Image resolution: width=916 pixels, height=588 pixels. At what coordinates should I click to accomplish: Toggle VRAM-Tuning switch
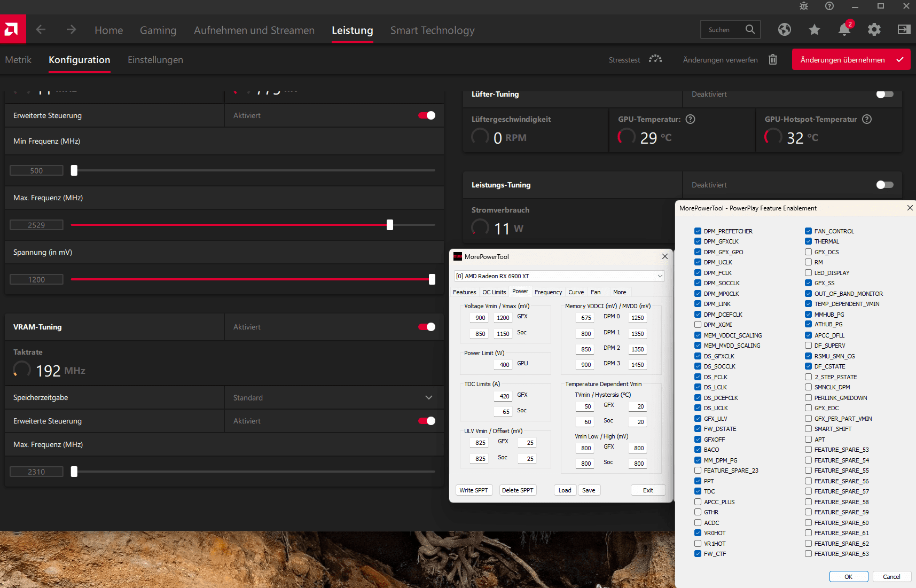[x=427, y=327]
